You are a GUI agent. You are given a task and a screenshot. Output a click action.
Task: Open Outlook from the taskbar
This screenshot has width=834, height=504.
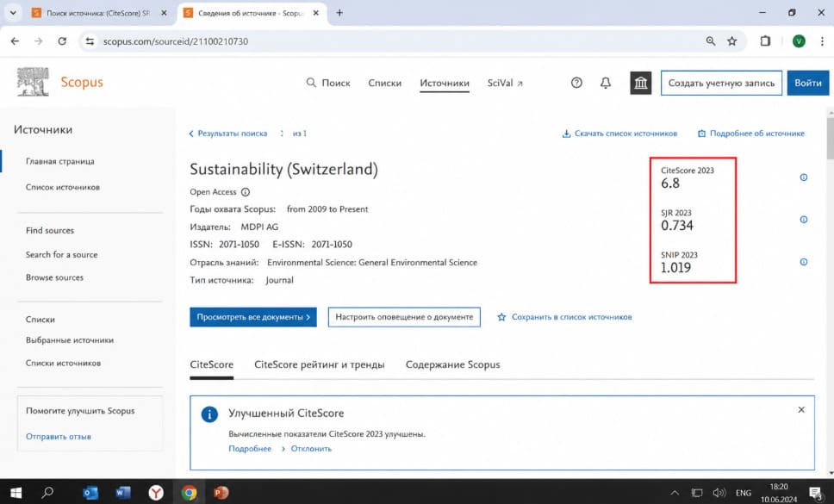(90, 493)
